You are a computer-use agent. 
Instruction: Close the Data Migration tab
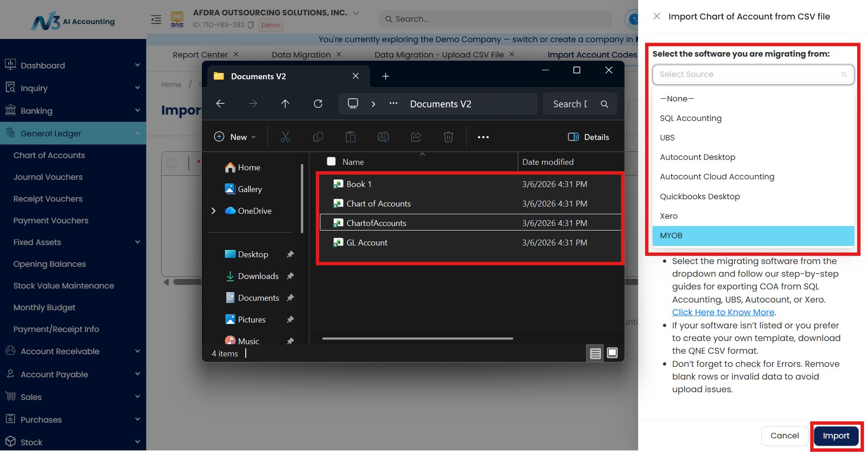(x=339, y=54)
